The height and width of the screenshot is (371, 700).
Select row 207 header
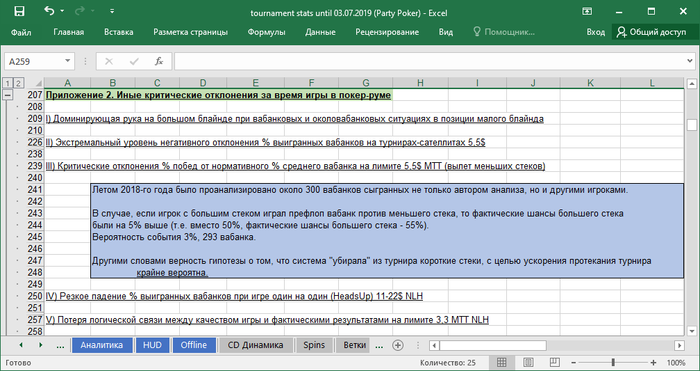(35, 95)
